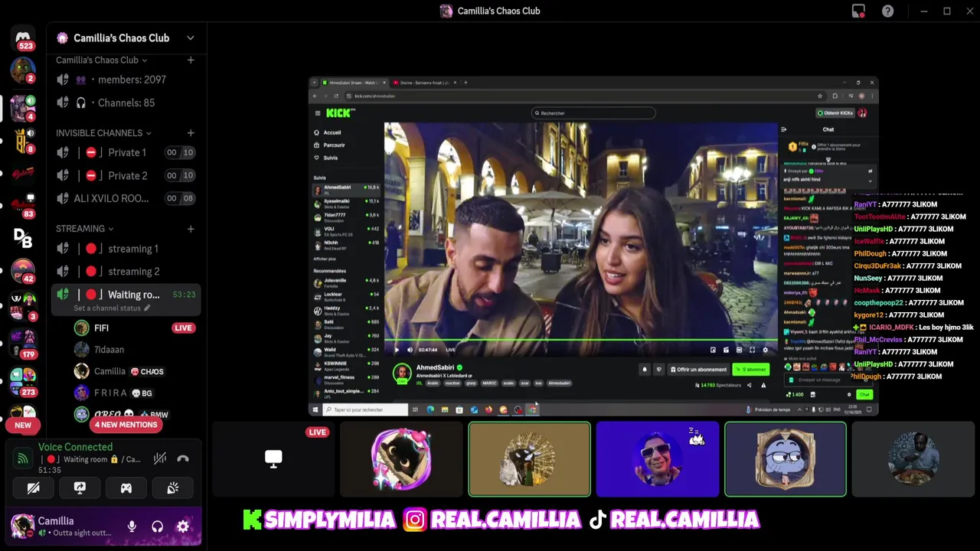The width and height of the screenshot is (980, 551).
Task: Edit channel status pencil icon
Action: [147, 308]
